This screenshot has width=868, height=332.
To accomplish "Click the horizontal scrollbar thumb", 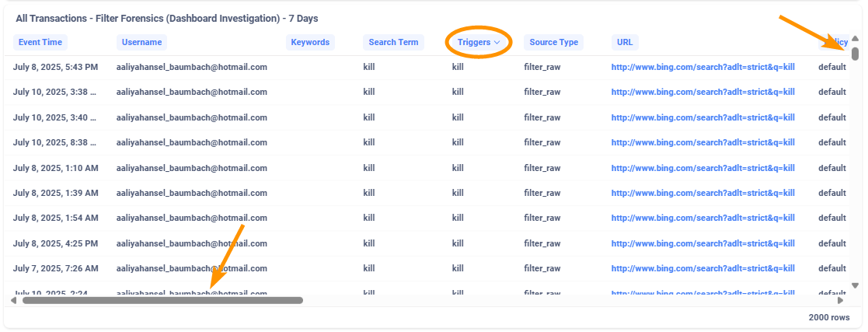I will [x=162, y=300].
